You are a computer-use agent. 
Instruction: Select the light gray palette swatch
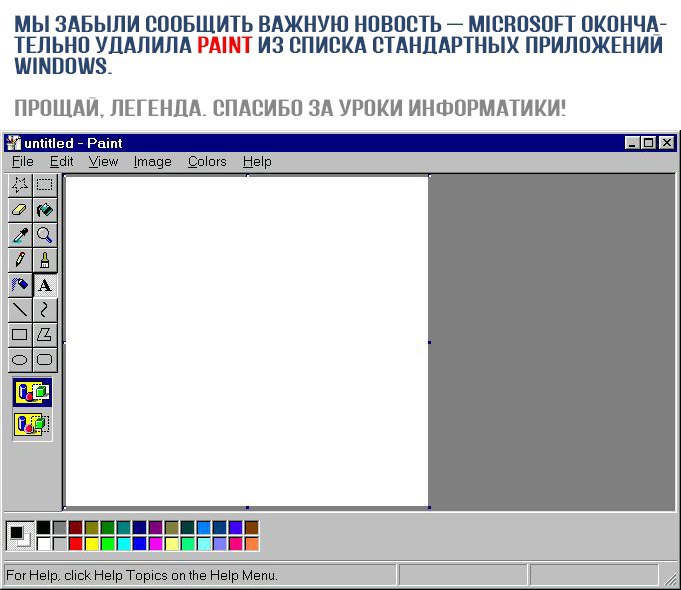[60, 544]
